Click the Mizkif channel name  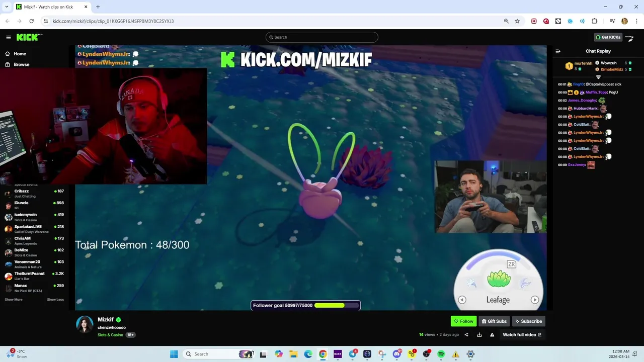pos(105,320)
